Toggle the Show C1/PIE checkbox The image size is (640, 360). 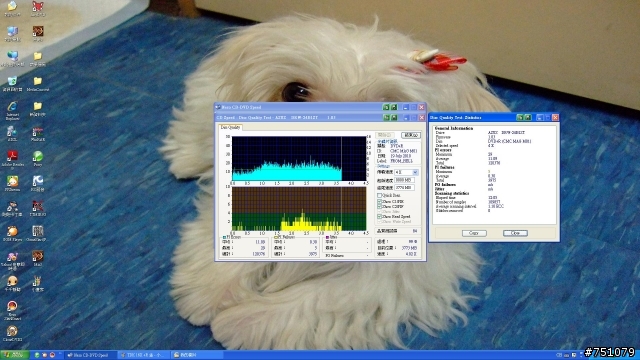380,202
